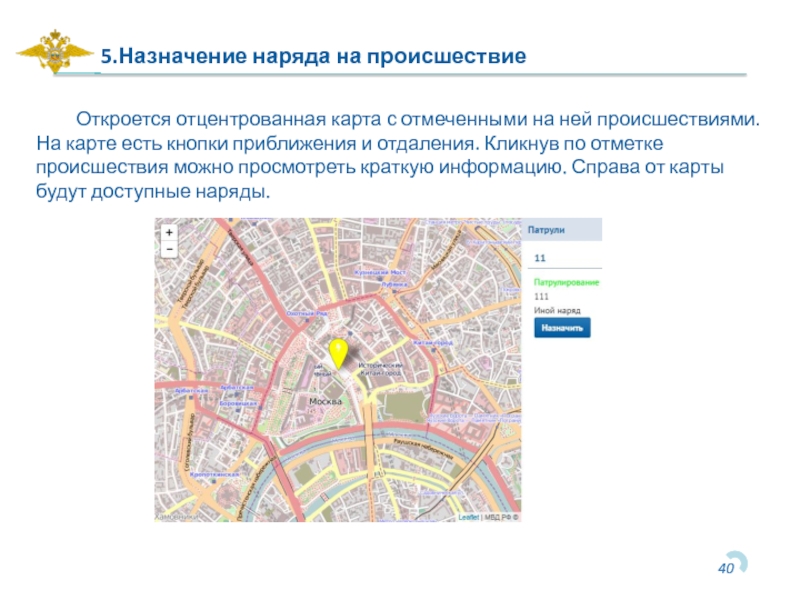The image size is (800, 600).
Task: Click the МВД РФ attribution text
Action: click(498, 517)
